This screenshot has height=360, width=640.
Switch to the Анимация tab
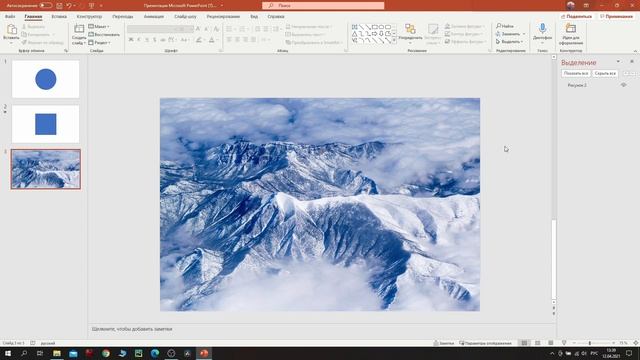coord(154,17)
